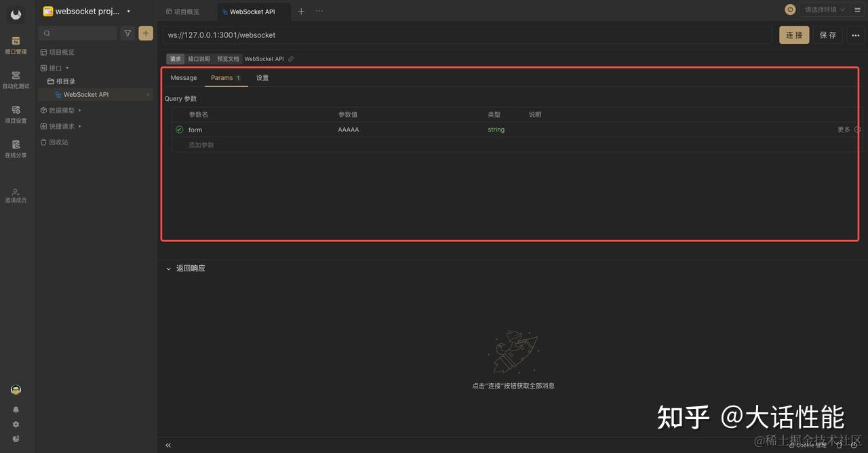Open the 自动化测试 sidebar icon
868x453 pixels.
(16, 80)
